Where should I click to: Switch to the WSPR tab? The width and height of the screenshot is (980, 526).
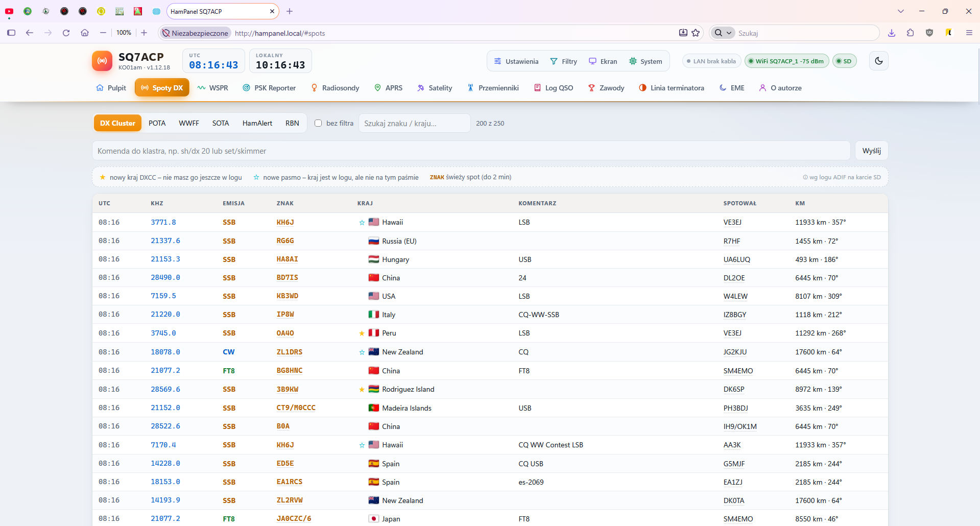(213, 88)
